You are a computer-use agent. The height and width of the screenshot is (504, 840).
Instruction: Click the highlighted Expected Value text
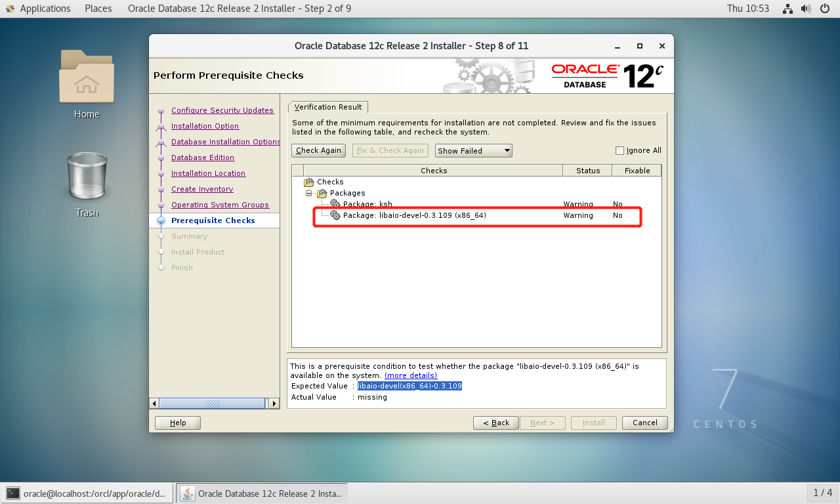click(410, 386)
